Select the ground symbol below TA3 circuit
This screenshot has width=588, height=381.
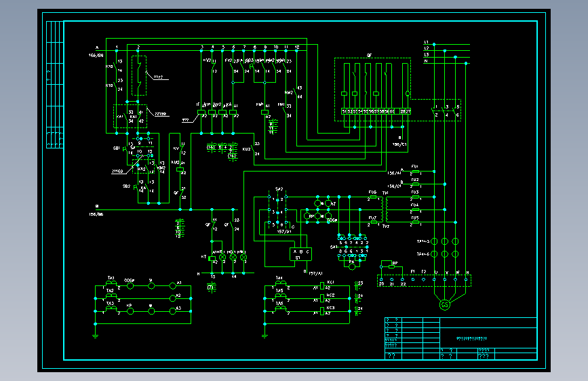[x=95, y=336]
